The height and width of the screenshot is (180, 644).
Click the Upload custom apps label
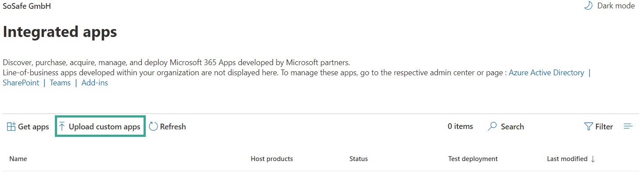[x=104, y=127]
